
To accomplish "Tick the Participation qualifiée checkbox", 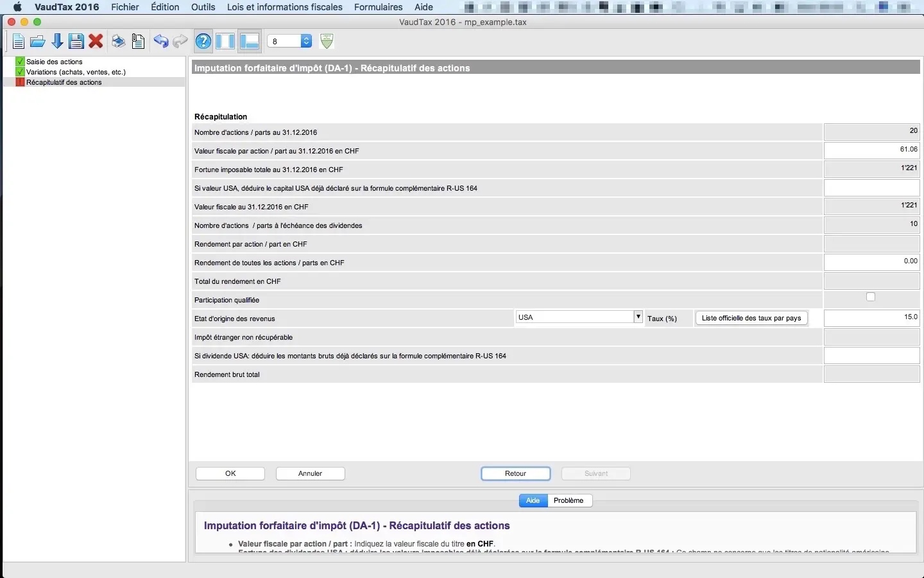I will coord(871,297).
